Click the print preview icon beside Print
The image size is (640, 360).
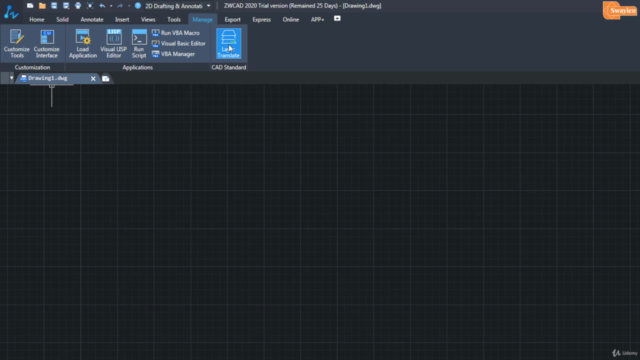tap(90, 6)
